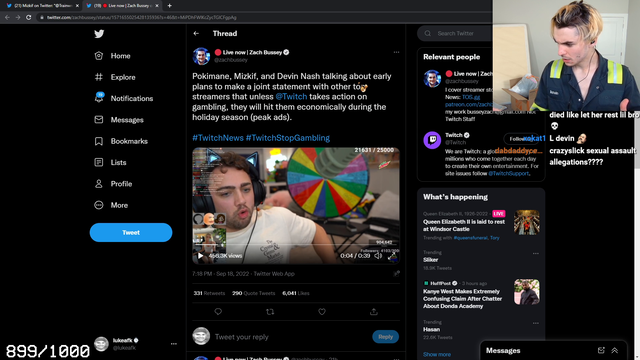The height and width of the screenshot is (360, 640).
Task: Click browser forward arrow
Action: click(18, 17)
